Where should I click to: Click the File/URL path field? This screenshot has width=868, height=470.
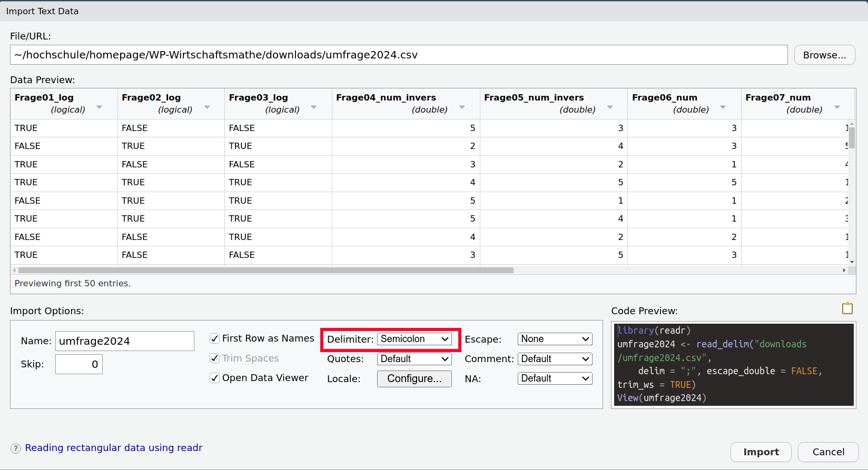[x=398, y=55]
